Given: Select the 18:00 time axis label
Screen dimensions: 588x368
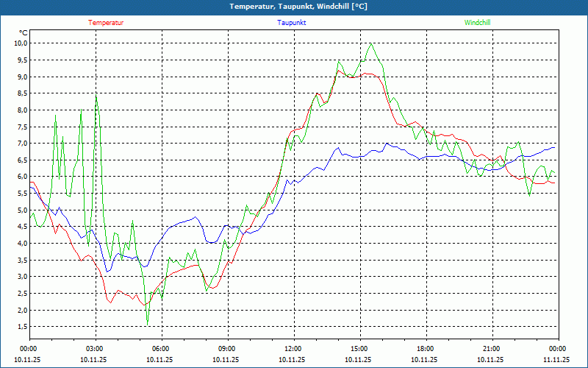Looking at the screenshot, I should point(425,349).
